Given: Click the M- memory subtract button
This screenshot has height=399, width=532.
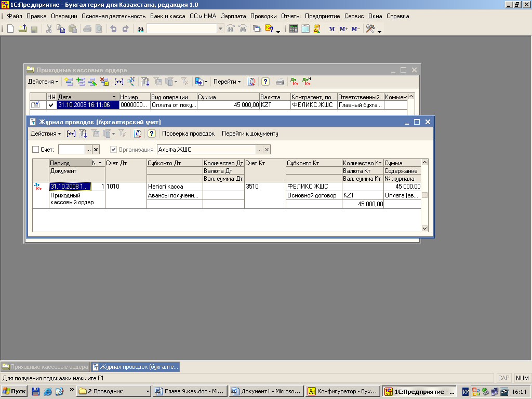Looking at the screenshot, I should click(x=355, y=29).
